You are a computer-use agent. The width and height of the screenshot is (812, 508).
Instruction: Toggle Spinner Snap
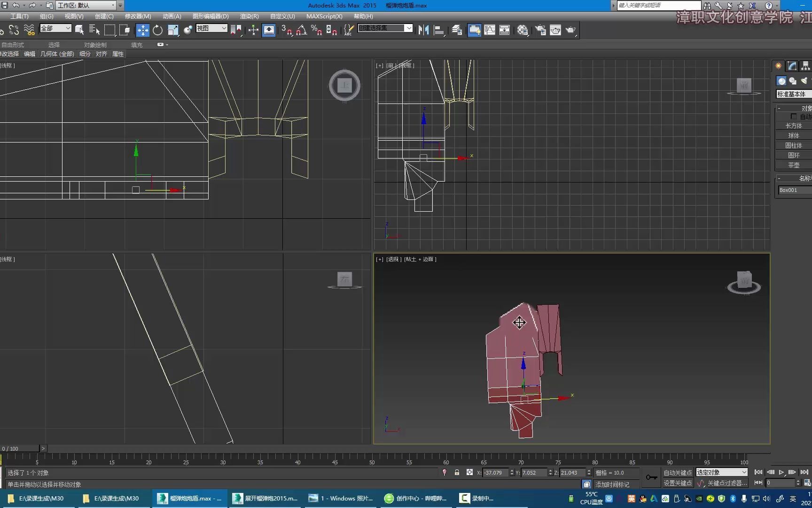[x=331, y=30]
